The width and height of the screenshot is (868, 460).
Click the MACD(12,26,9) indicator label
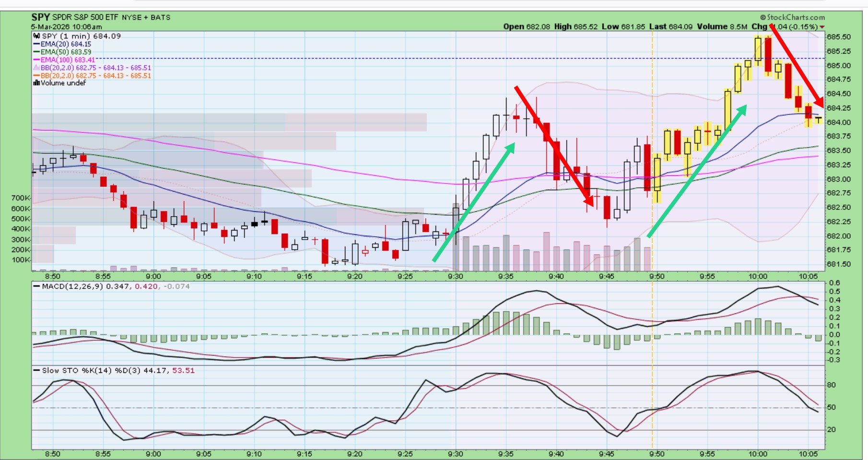click(x=72, y=287)
